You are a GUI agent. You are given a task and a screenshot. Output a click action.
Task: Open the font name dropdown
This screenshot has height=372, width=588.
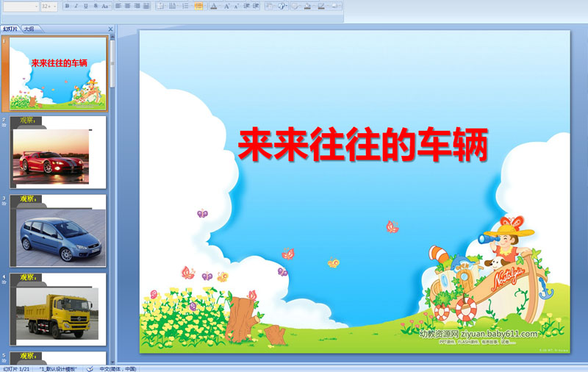pos(36,7)
